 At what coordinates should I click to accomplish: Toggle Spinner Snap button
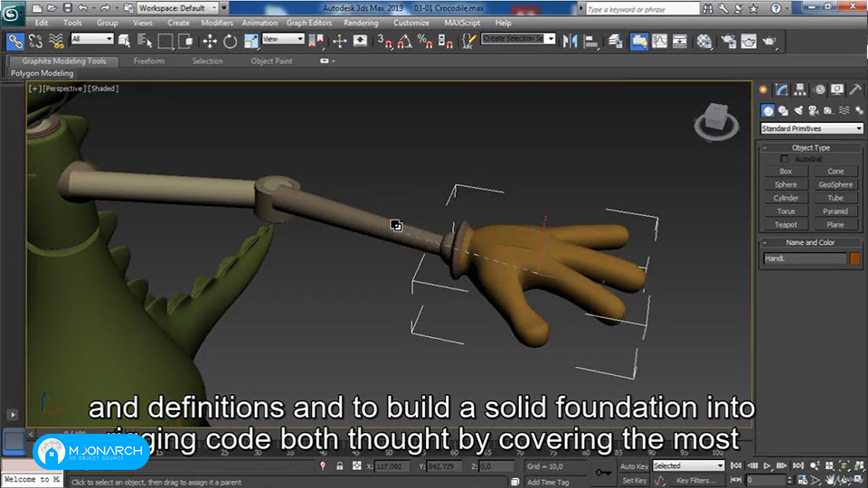click(x=446, y=41)
